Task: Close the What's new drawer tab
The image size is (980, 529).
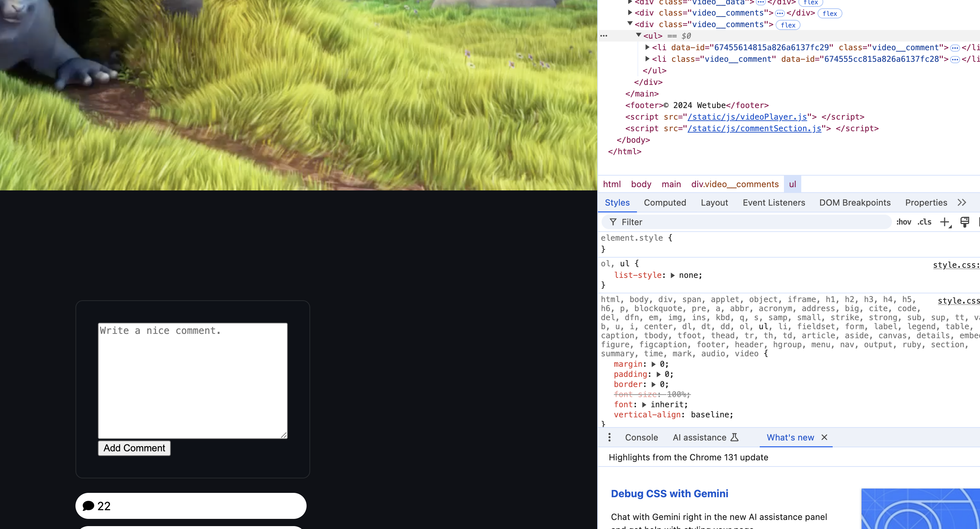Action: pos(824,437)
